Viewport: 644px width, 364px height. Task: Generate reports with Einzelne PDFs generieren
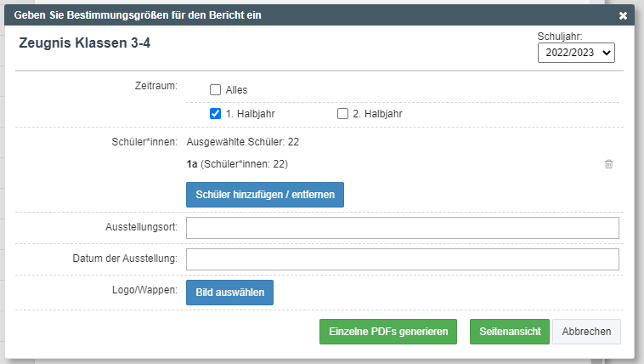coord(388,332)
